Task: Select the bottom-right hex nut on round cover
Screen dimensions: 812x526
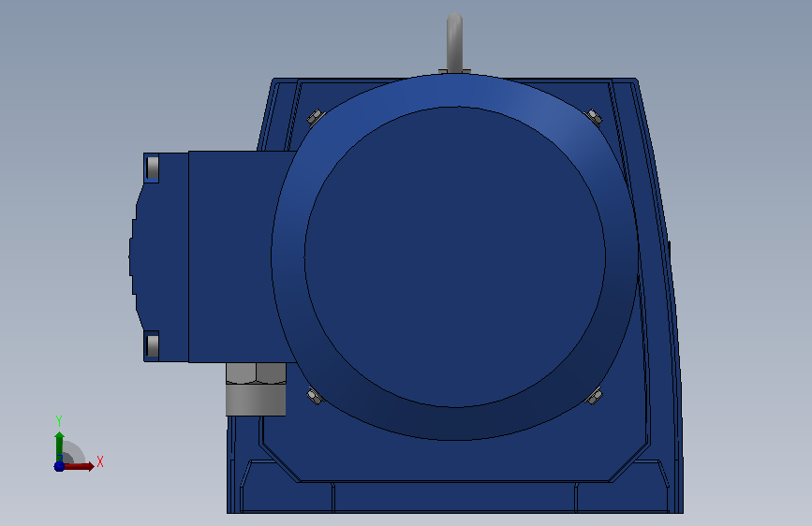Action: [594, 397]
